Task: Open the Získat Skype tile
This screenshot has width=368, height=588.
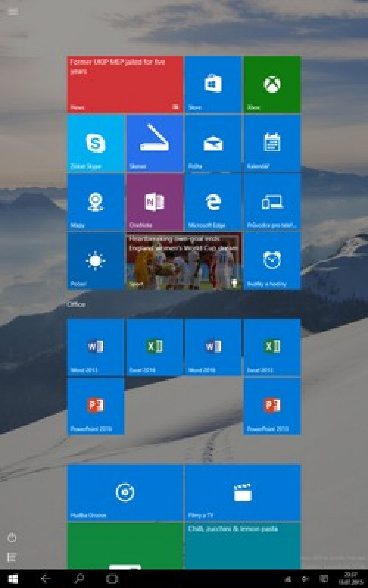Action: click(96, 143)
